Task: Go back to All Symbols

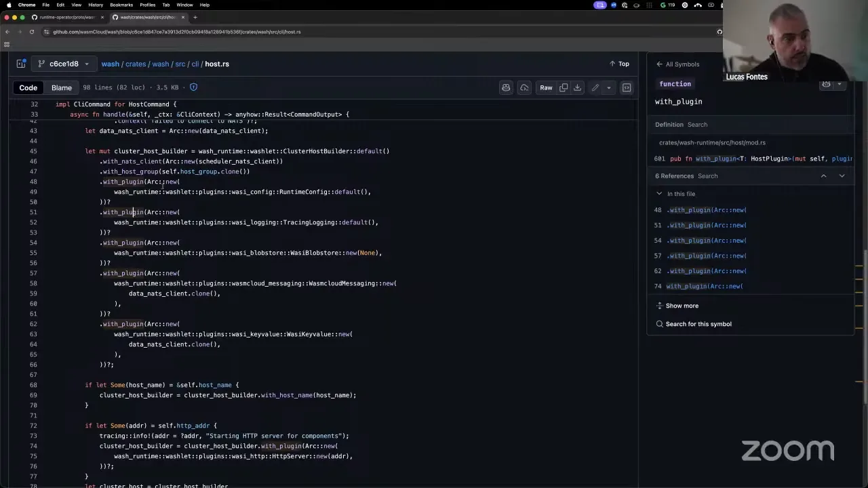Action: pyautogui.click(x=677, y=64)
